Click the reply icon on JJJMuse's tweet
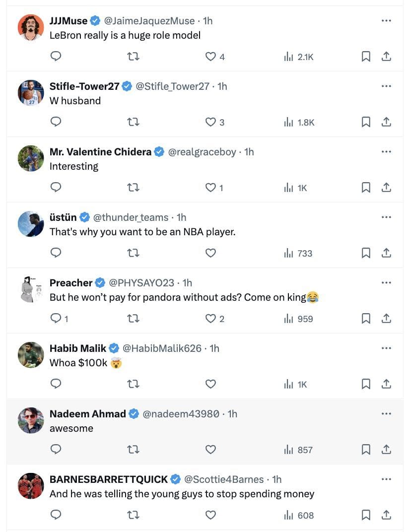407x532 pixels. coord(56,56)
